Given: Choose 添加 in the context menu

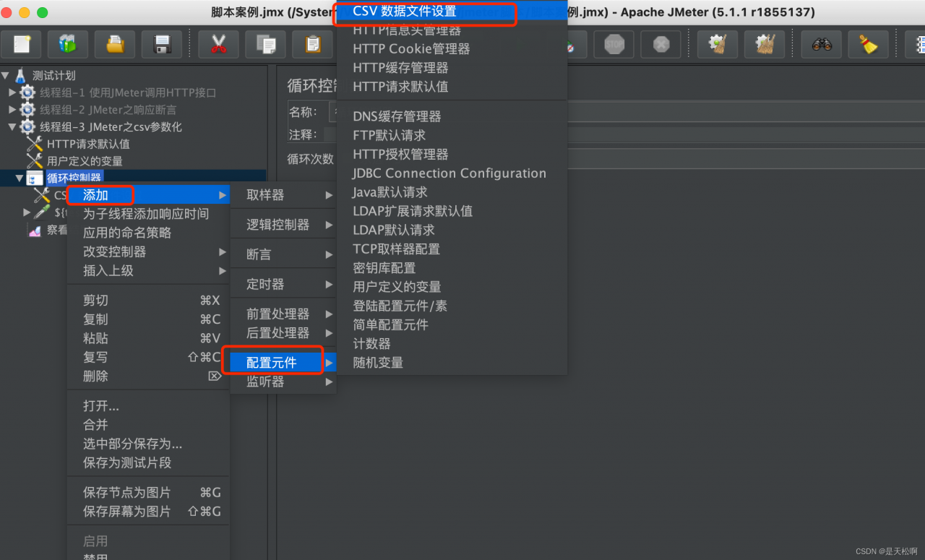Looking at the screenshot, I should [x=148, y=195].
